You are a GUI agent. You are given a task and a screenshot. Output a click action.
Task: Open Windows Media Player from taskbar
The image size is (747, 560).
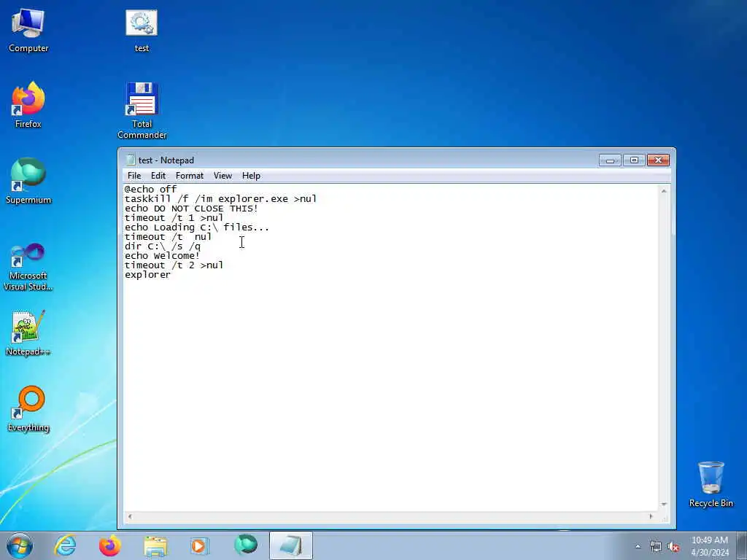200,545
